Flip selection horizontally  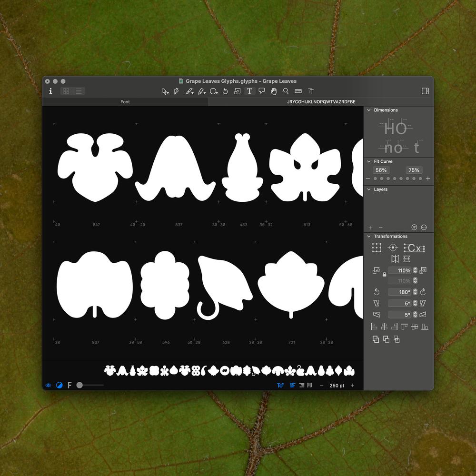[x=395, y=259]
